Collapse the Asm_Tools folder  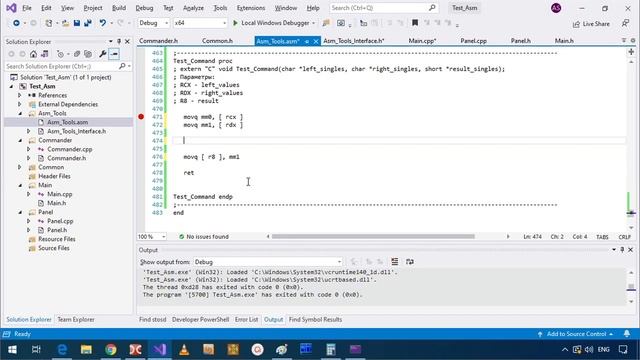pyautogui.click(x=20, y=113)
